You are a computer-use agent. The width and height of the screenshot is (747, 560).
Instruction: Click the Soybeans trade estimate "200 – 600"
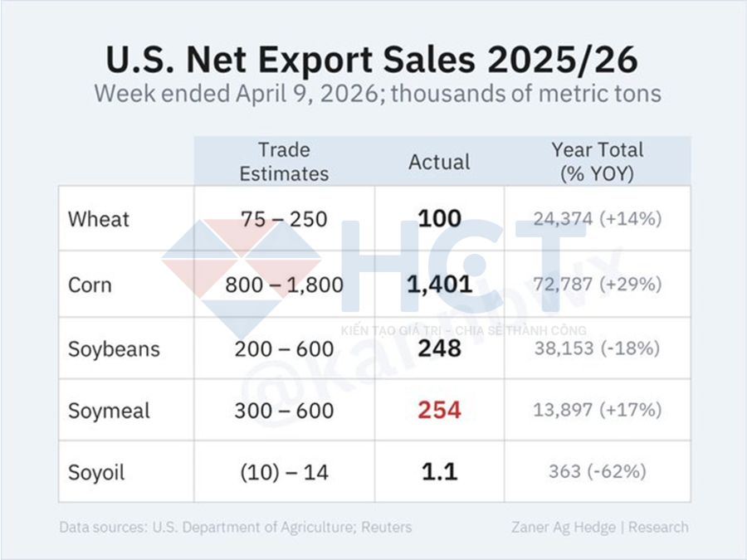[284, 348]
